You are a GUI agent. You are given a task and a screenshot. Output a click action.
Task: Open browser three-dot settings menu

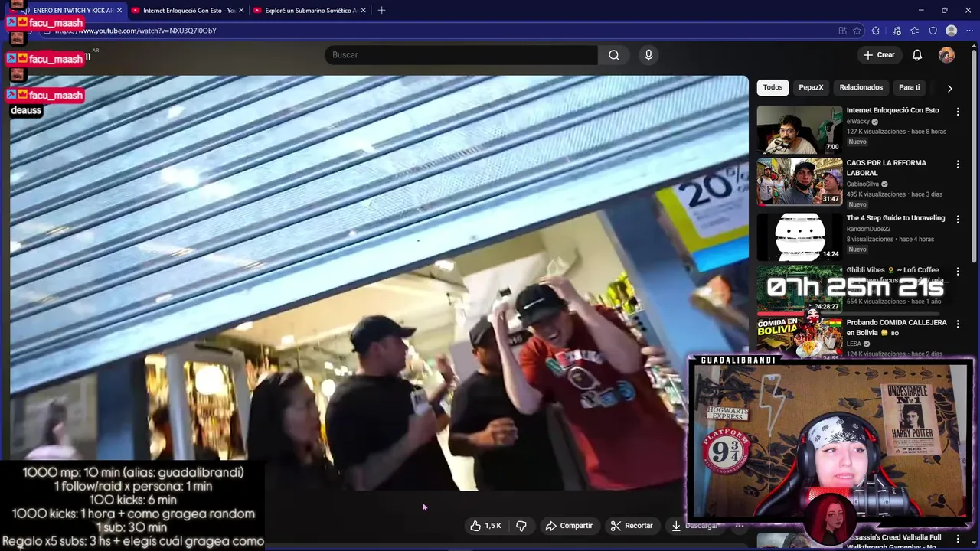pos(969,31)
